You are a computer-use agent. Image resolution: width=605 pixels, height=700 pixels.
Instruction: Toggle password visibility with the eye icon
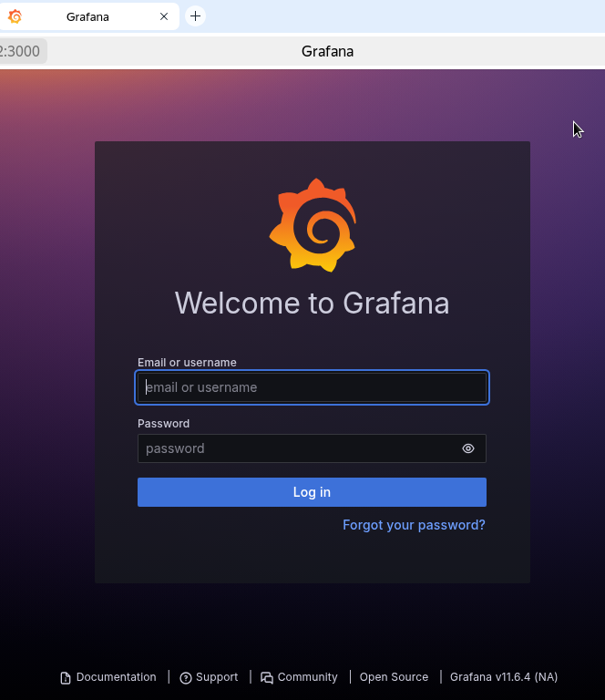(x=468, y=448)
